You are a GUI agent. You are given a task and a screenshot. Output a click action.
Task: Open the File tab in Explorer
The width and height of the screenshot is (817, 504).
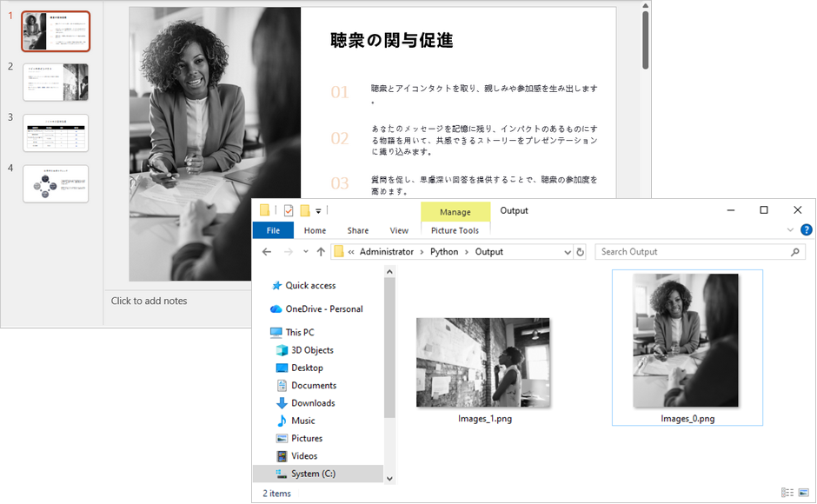[273, 230]
